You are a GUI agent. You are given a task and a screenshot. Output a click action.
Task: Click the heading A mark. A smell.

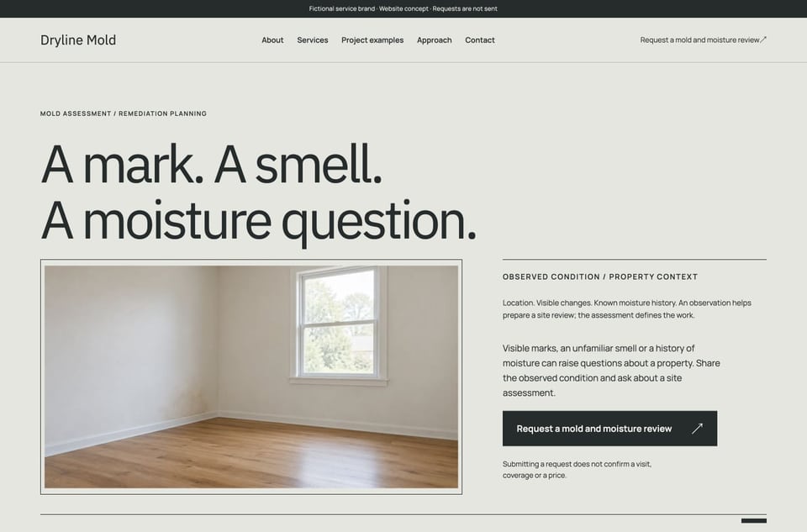coord(212,164)
